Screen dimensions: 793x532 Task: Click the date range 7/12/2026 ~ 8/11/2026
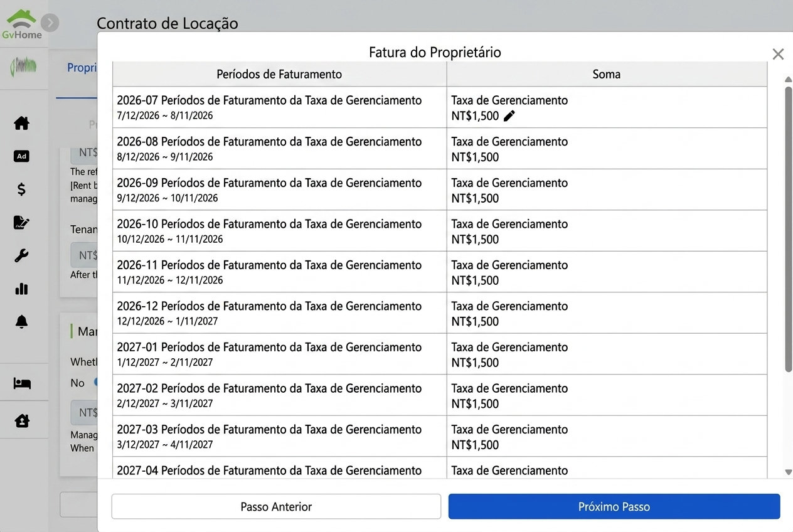[165, 116]
